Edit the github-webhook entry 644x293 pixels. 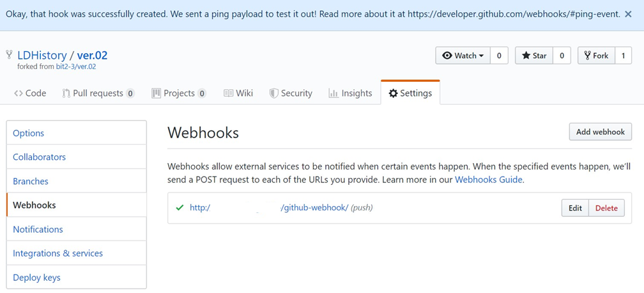coord(575,208)
